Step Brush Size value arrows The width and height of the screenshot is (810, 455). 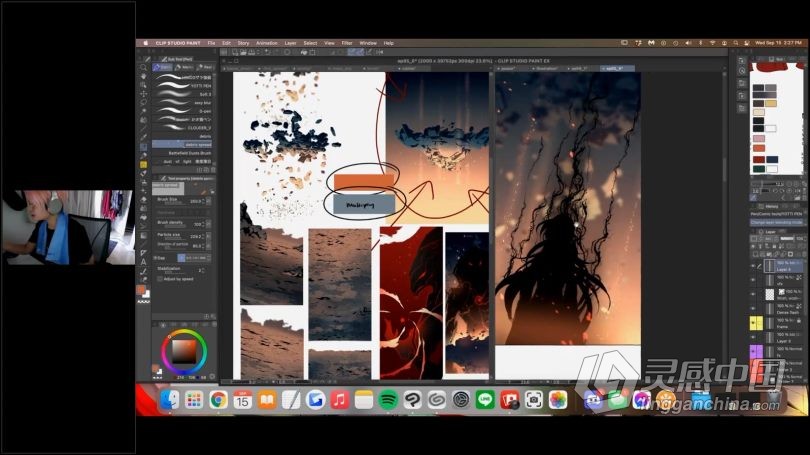tap(202, 201)
